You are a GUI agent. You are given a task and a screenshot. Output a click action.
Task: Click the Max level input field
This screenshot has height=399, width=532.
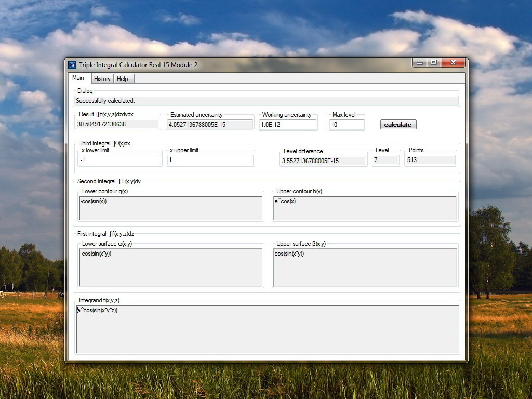point(347,125)
